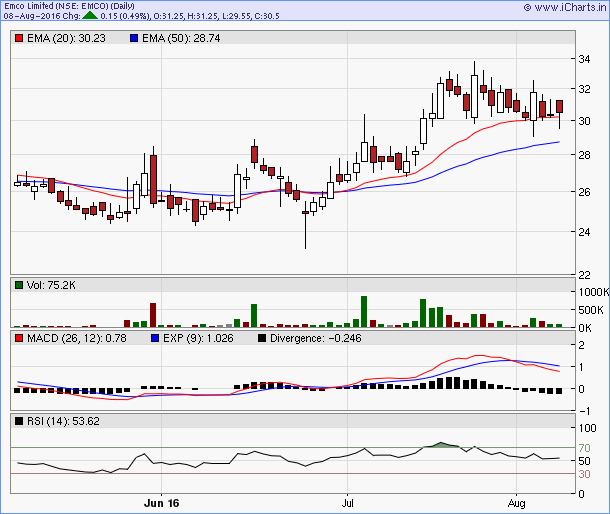Click the '08-Aug-2016 Chg:' date label
This screenshot has width=610, height=514.
point(42,16)
